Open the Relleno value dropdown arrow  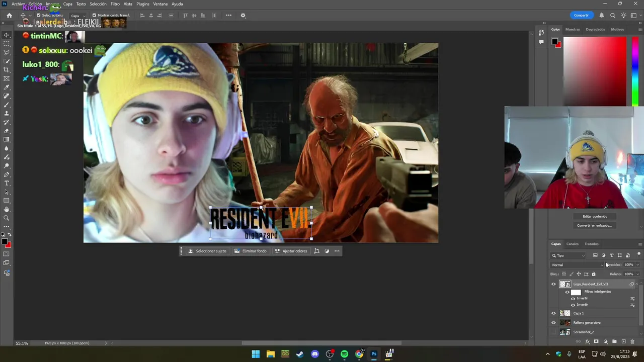(637, 274)
